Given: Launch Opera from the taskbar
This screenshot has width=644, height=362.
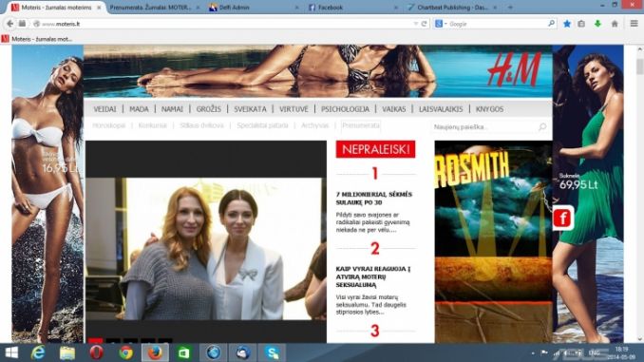Looking at the screenshot, I should pos(97,352).
